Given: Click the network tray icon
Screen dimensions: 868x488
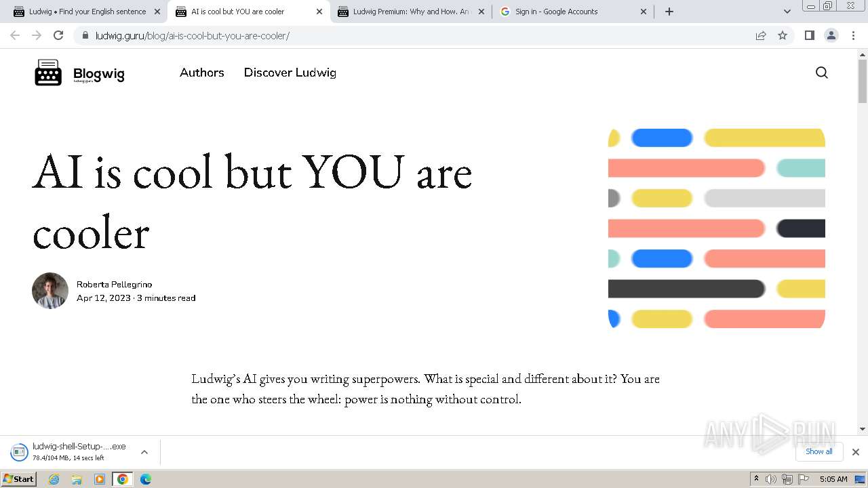Looking at the screenshot, I should coord(787,479).
